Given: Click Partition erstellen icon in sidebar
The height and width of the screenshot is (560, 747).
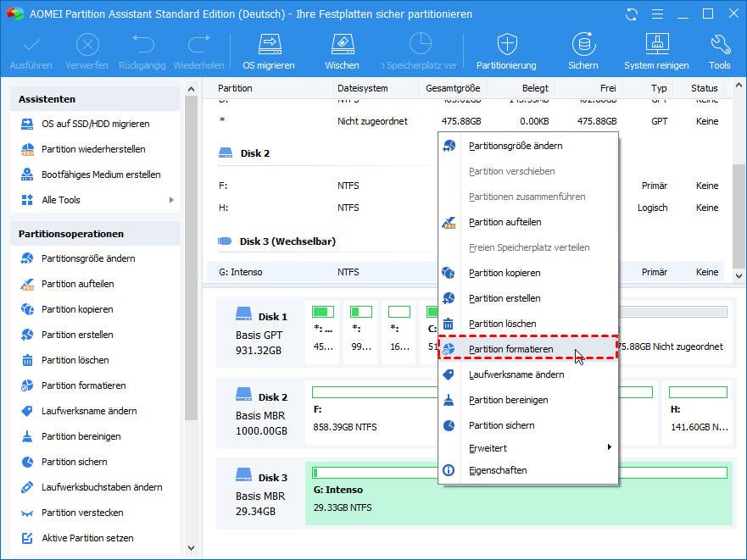Looking at the screenshot, I should (x=27, y=335).
